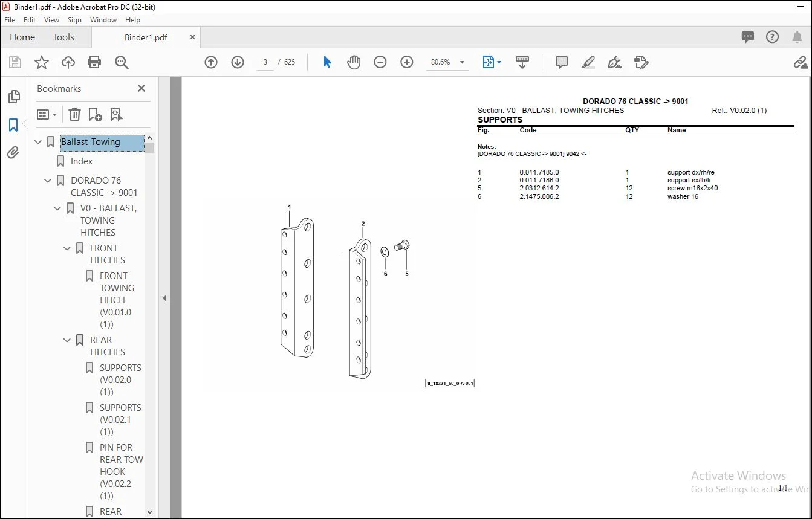Screen dimensions: 812x519
Task: Switch to the Tools tab
Action: click(63, 37)
